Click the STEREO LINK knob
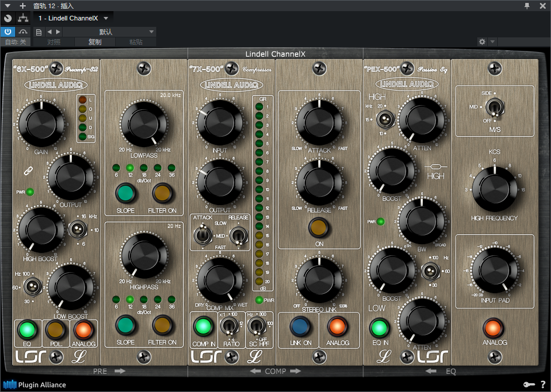 tap(319, 280)
